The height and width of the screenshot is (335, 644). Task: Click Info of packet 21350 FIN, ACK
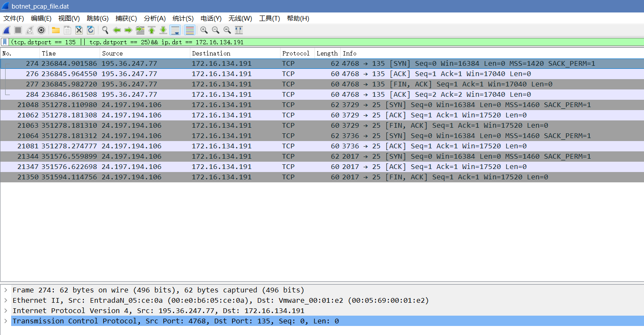pyautogui.click(x=445, y=177)
